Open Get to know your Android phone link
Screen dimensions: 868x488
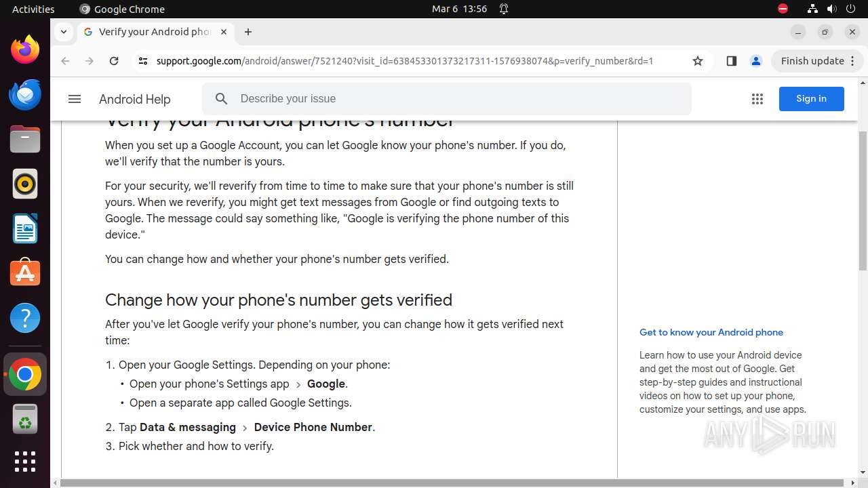click(x=711, y=332)
